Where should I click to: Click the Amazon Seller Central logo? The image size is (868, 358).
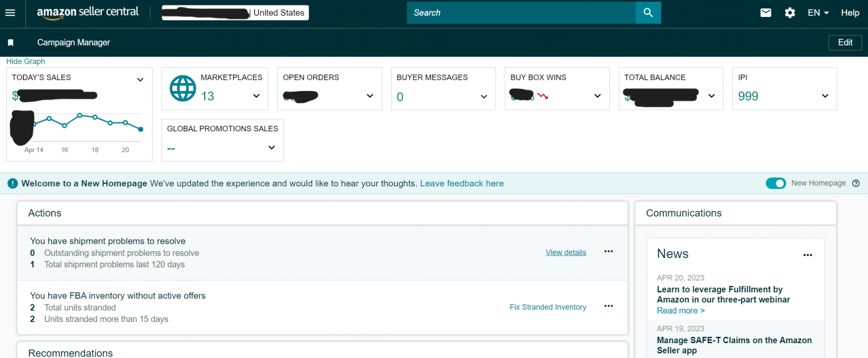point(87,13)
